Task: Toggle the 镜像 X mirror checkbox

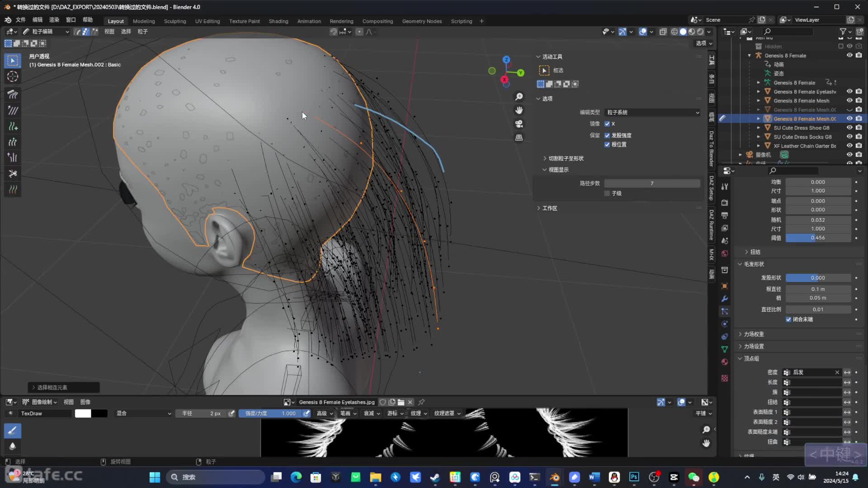Action: point(607,124)
